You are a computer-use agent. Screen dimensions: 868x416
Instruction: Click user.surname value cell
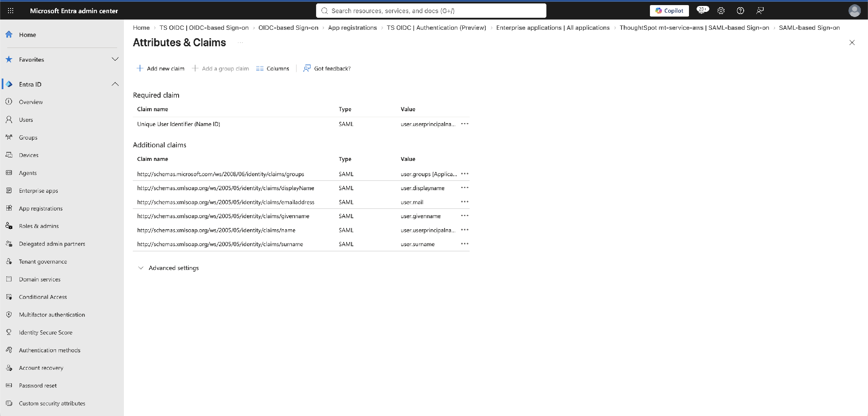coord(417,244)
